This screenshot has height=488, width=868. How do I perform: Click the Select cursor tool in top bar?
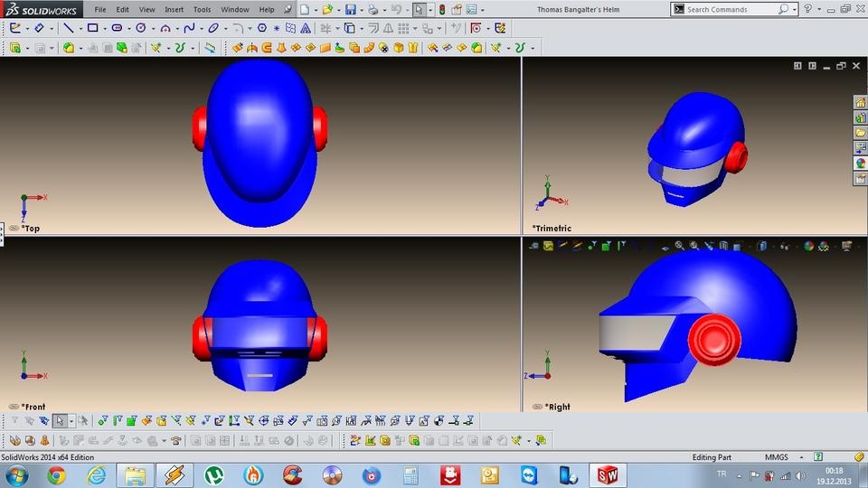point(419,9)
